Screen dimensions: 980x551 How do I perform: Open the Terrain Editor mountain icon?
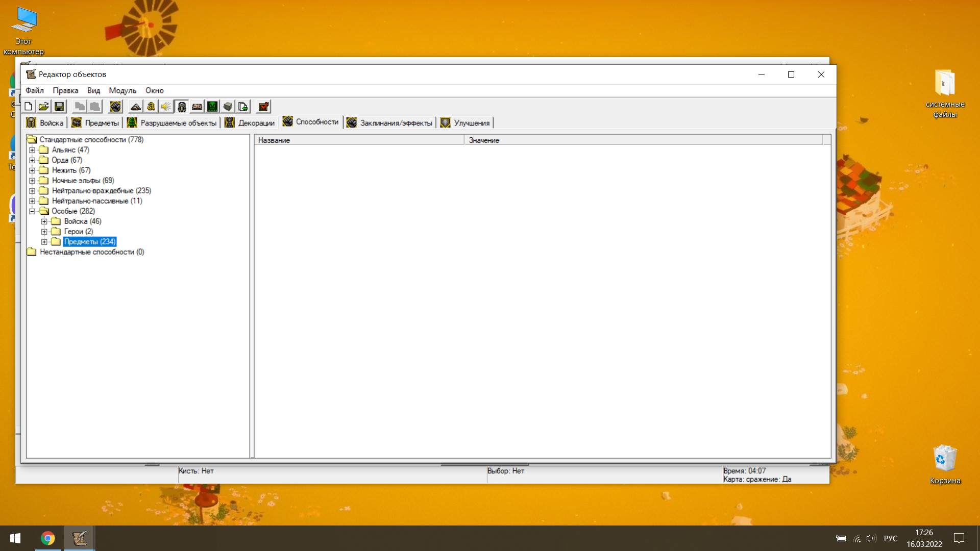136,107
